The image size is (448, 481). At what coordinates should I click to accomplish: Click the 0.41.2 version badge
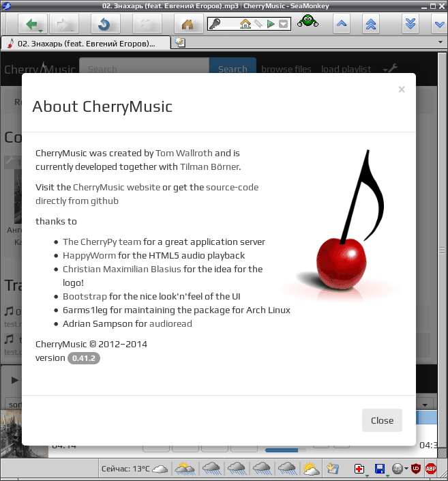point(84,358)
